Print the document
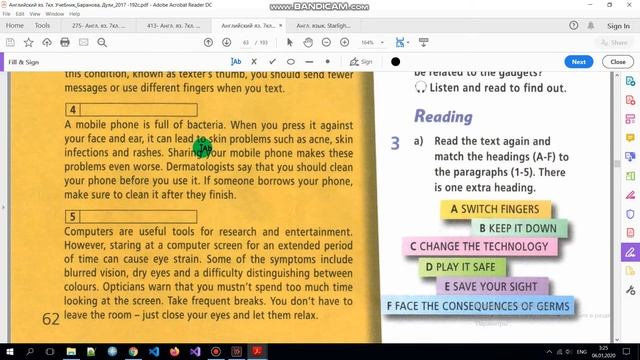 (x=65, y=42)
